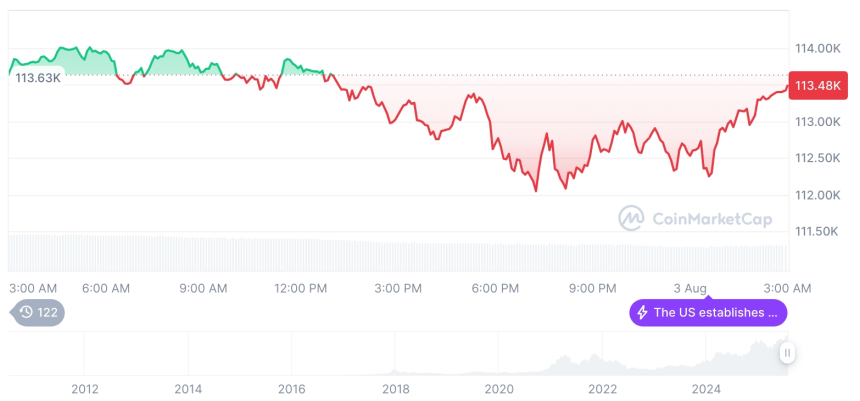The width and height of the screenshot is (860, 401).
Task: Click the CoinMarketCap logo watermark icon
Action: click(630, 217)
